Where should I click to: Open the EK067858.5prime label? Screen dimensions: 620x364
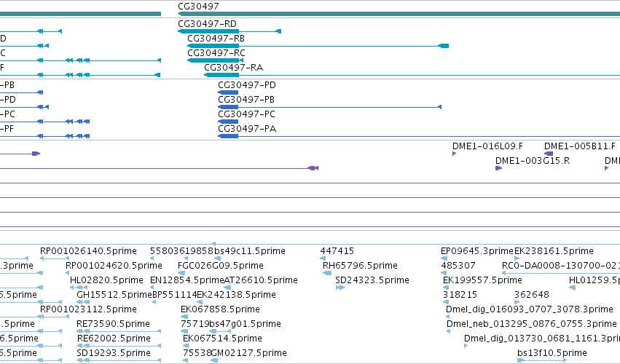click(x=220, y=309)
